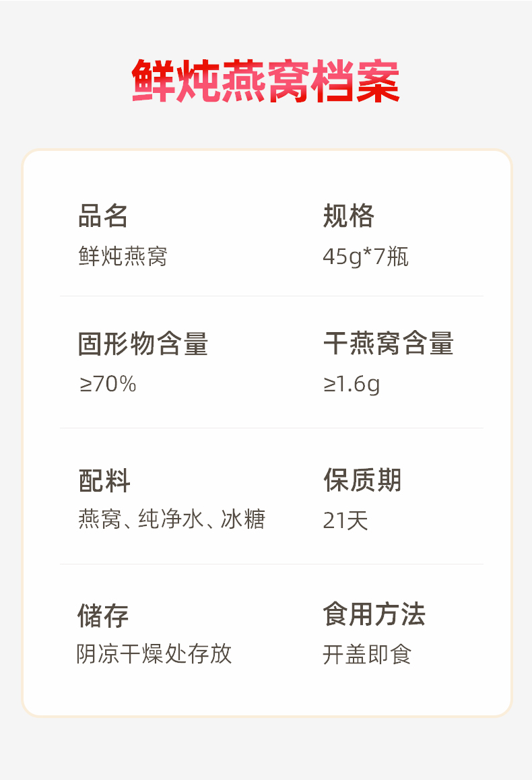Select the 配料 heading label
Viewport: 532px width, 780px height.
tap(104, 481)
